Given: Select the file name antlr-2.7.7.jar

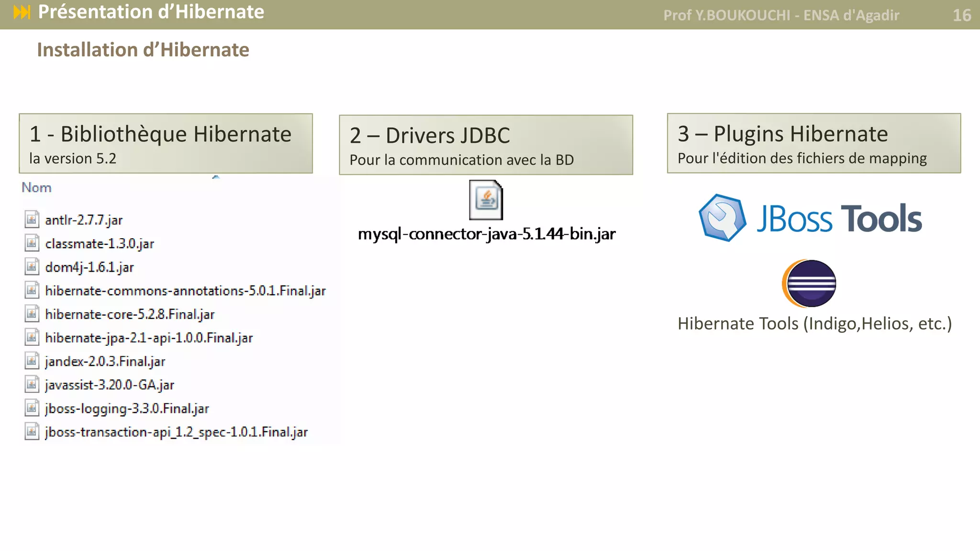Looking at the screenshot, I should [x=84, y=220].
